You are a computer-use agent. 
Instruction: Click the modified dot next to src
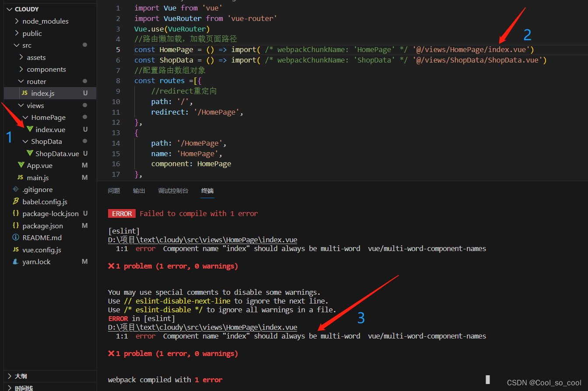[x=85, y=45]
